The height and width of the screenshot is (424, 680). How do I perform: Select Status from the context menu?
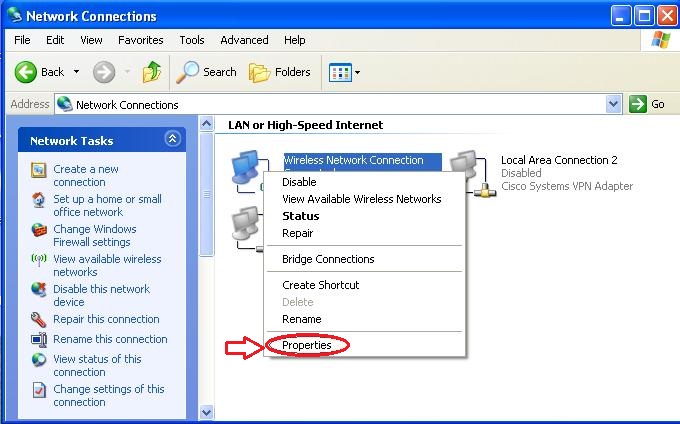(364, 216)
